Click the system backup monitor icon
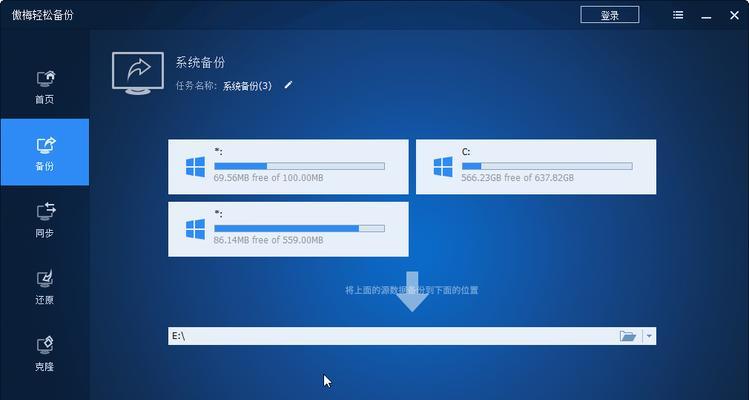The height and width of the screenshot is (400, 749). pyautogui.click(x=138, y=73)
